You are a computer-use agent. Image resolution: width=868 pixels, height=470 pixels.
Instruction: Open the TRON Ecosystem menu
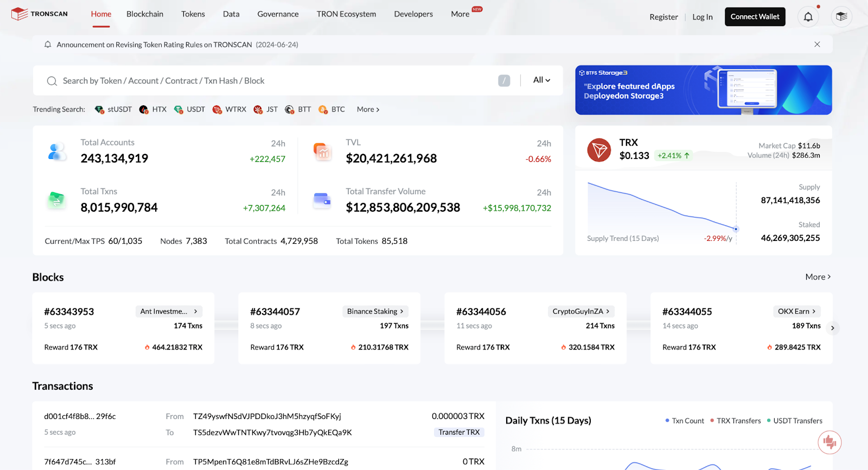point(346,14)
